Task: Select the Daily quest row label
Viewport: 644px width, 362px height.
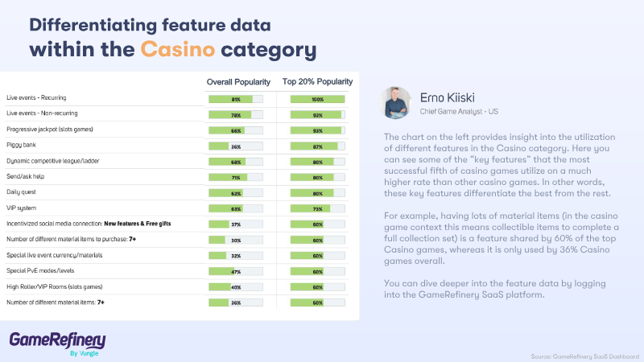Action: click(23, 192)
